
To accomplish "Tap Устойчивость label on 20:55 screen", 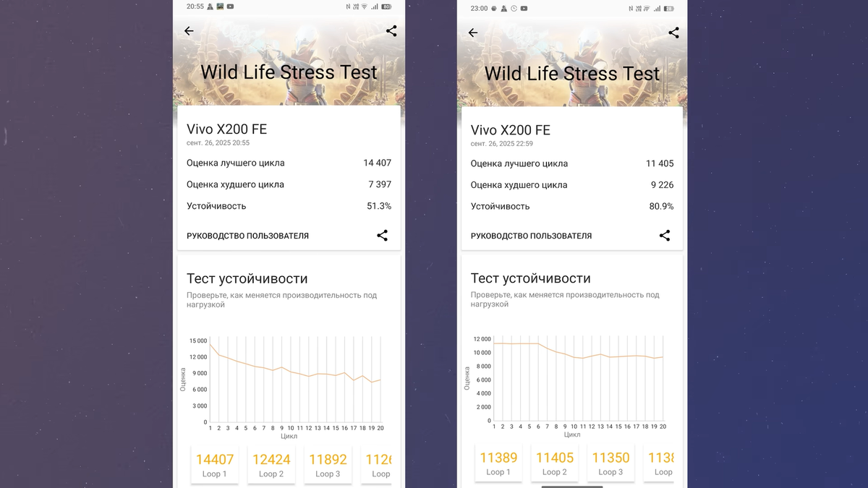I will (x=216, y=206).
